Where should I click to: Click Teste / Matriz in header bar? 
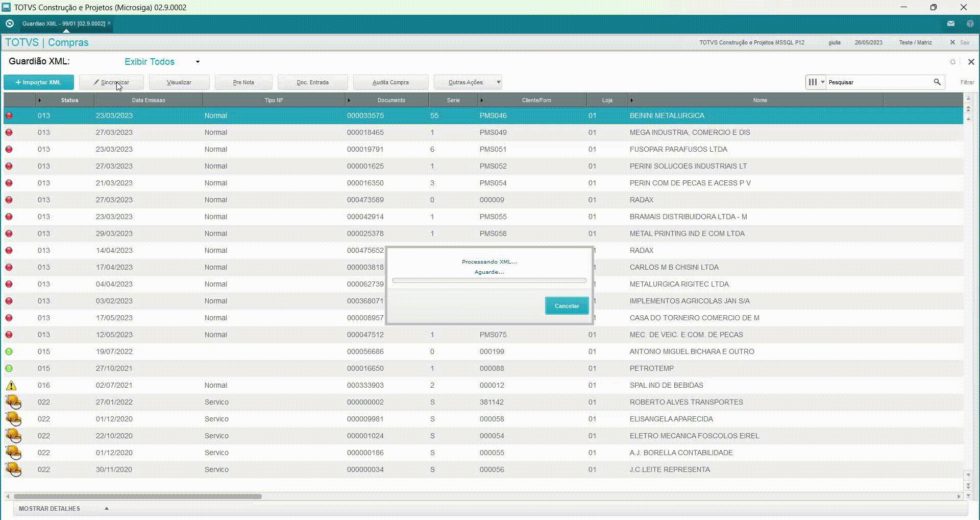coord(915,42)
